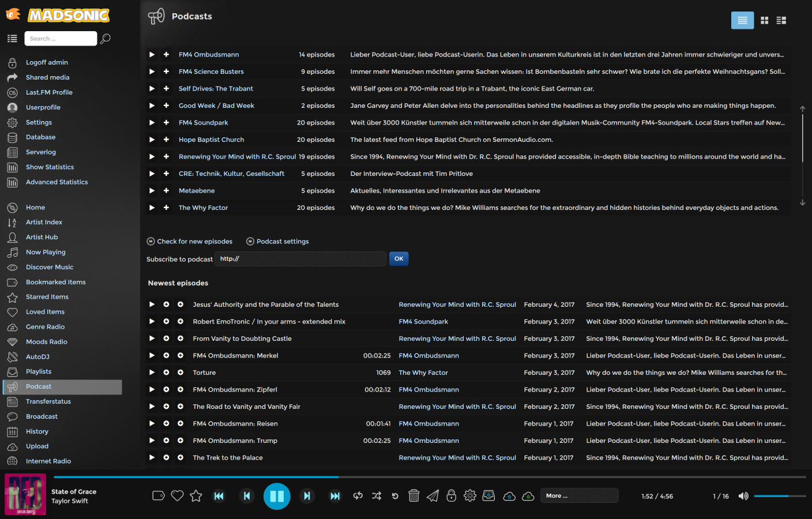Toggle the sidebar menu list icon
This screenshot has height=519, width=812.
(12, 39)
